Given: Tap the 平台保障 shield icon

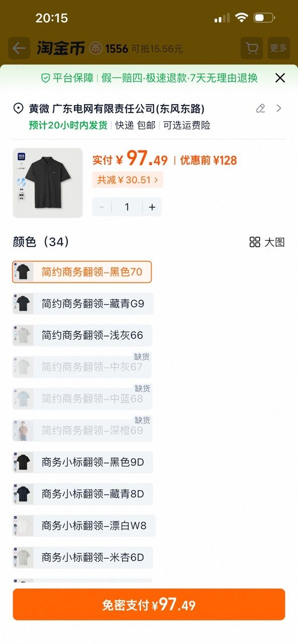Looking at the screenshot, I should (45, 78).
